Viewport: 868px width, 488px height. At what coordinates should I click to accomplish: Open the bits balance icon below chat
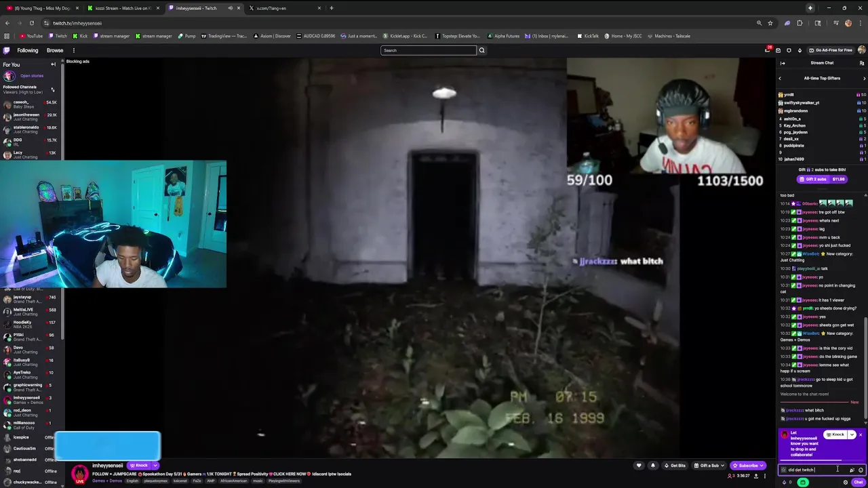(x=785, y=483)
